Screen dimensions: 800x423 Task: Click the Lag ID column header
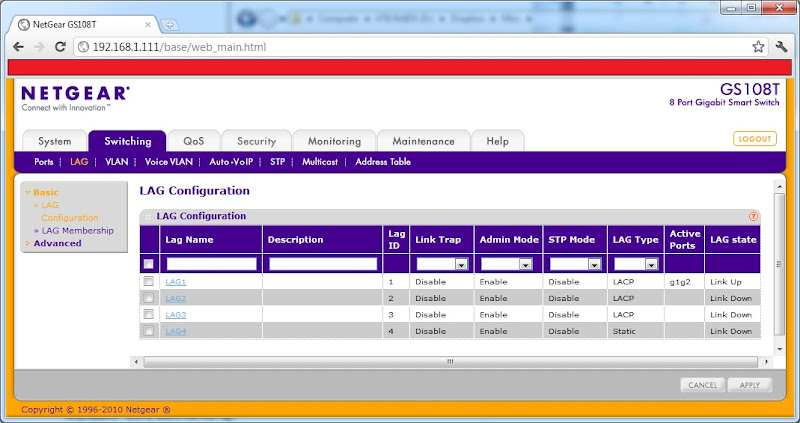(x=396, y=240)
